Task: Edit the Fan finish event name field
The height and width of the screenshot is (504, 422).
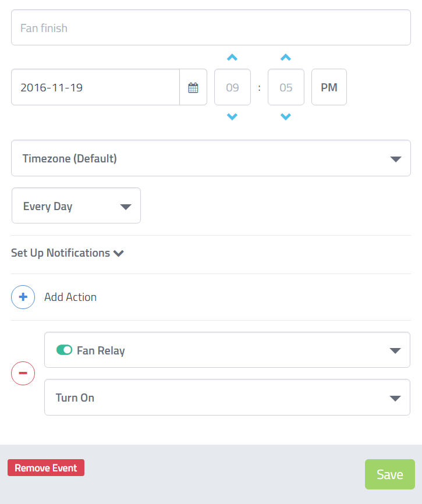Action: (x=211, y=28)
